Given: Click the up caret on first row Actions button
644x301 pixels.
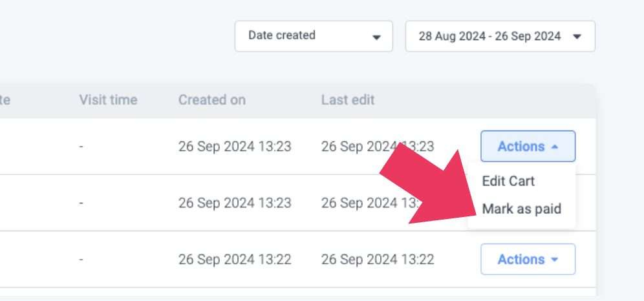Looking at the screenshot, I should point(555,147).
